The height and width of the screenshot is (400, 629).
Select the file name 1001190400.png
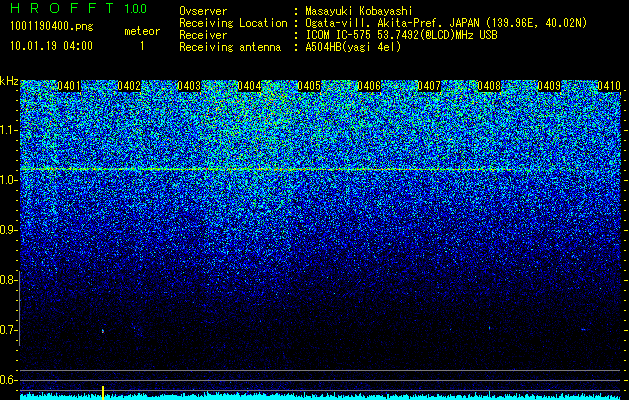51,26
